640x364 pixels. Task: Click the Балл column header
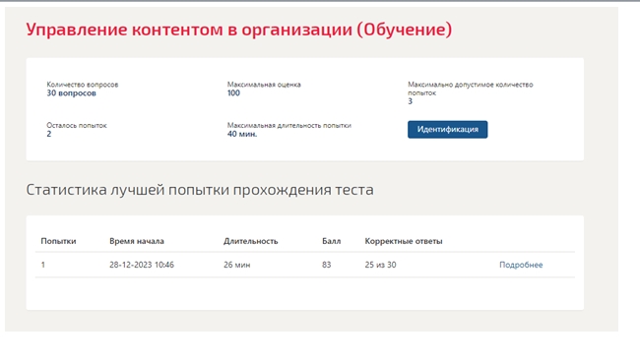(x=331, y=241)
